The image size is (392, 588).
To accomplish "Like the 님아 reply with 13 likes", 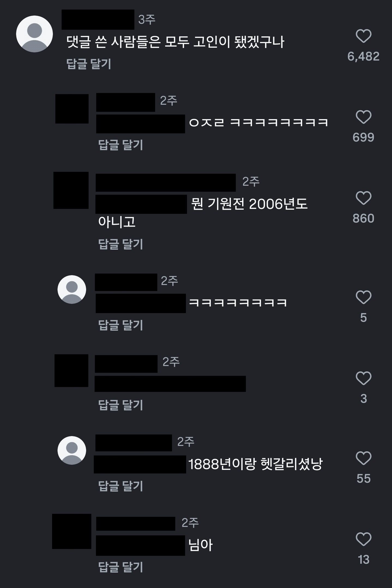I will pos(363,539).
